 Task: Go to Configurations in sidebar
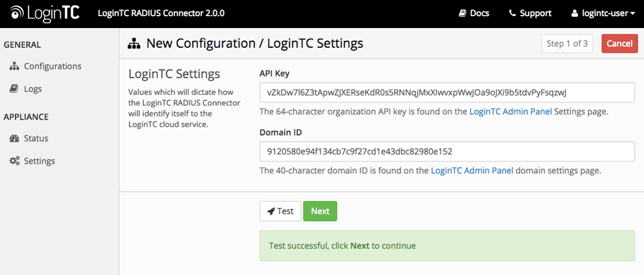point(53,66)
